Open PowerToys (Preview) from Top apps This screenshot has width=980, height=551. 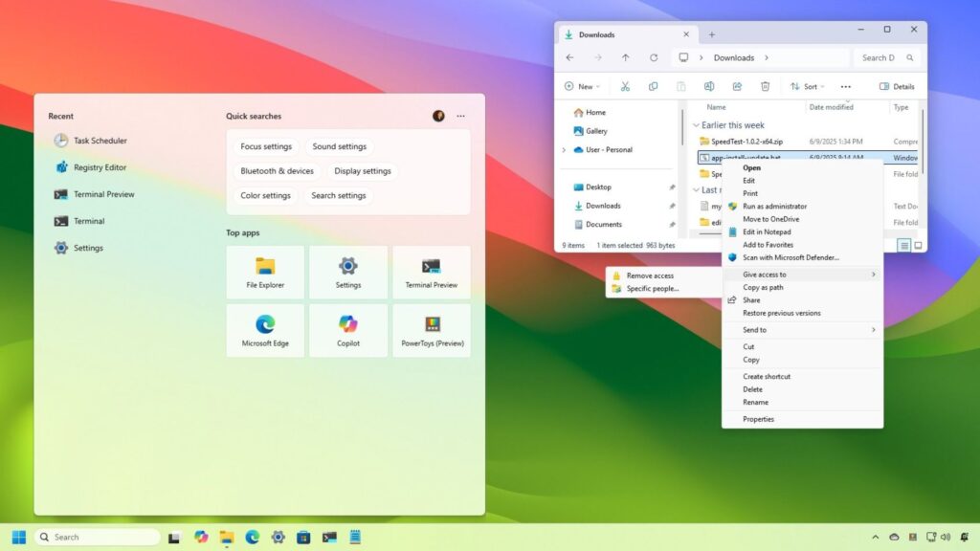[x=432, y=330]
